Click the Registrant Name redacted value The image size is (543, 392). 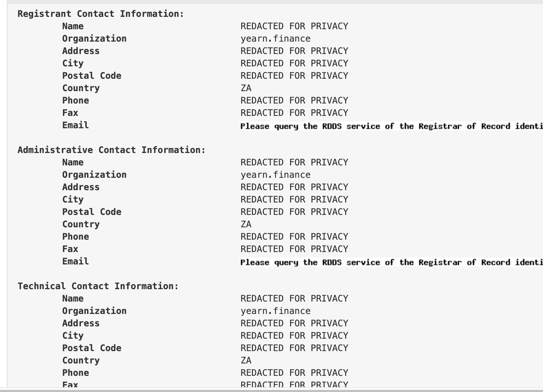click(x=294, y=26)
